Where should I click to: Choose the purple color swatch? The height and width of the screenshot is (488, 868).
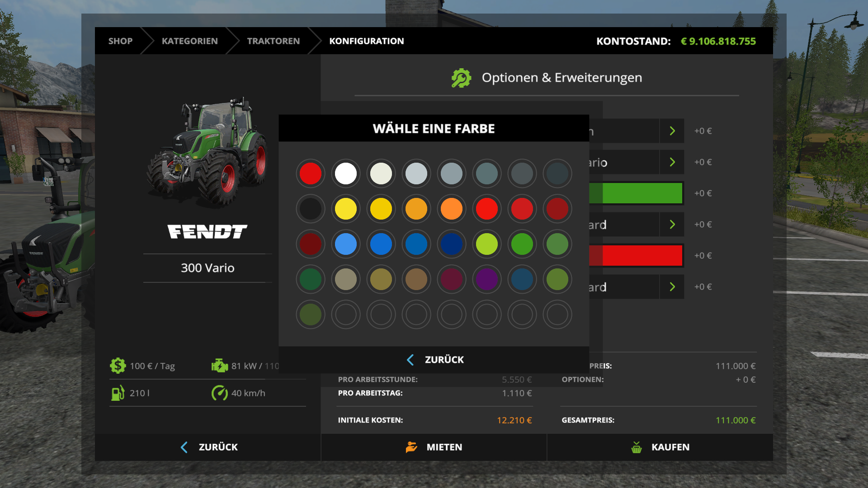[x=487, y=279]
